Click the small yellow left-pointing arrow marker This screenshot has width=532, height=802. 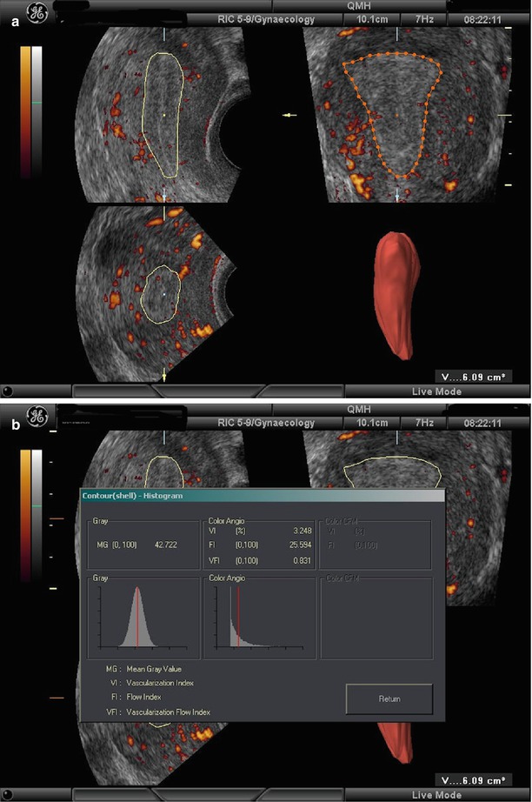coord(289,115)
